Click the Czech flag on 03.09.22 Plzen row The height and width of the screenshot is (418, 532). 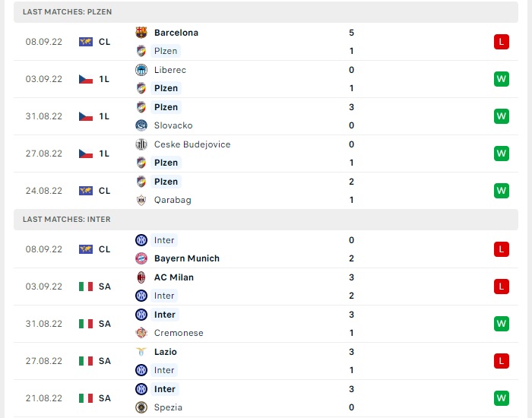click(x=86, y=79)
